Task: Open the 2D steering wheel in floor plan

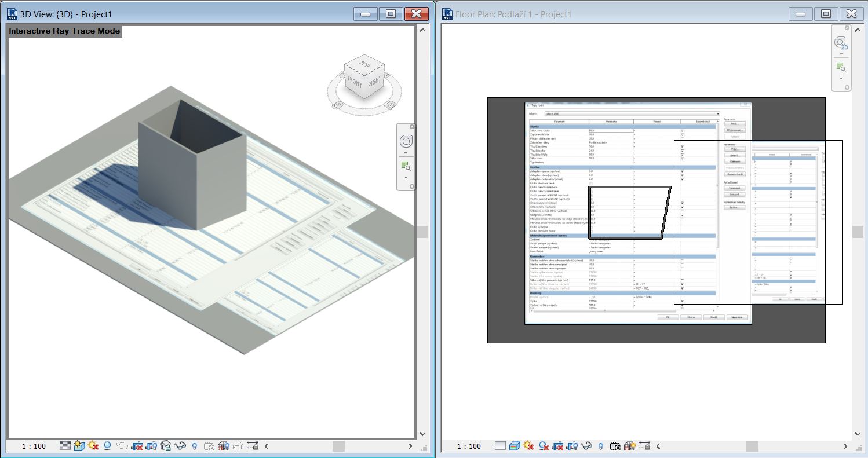Action: 841,43
